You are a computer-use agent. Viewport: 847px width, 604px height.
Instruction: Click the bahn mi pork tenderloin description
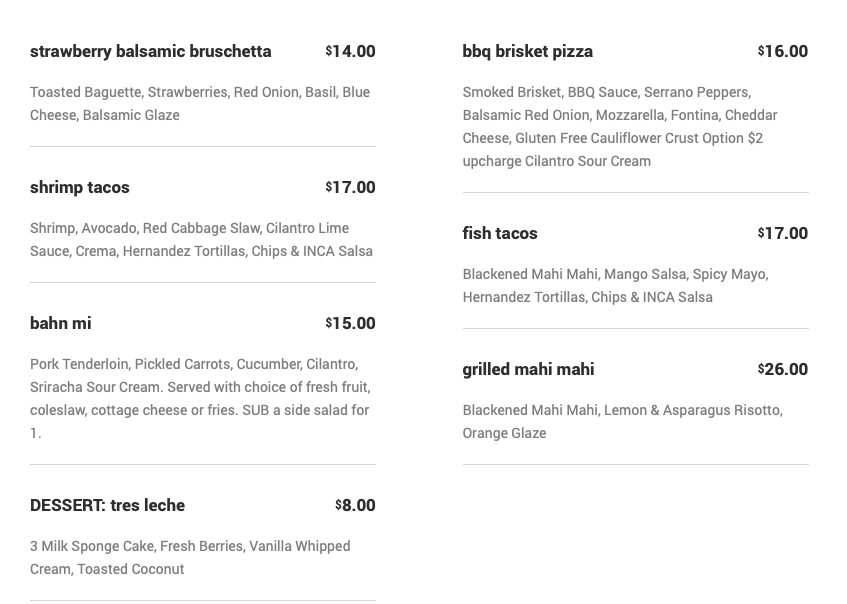coord(200,398)
